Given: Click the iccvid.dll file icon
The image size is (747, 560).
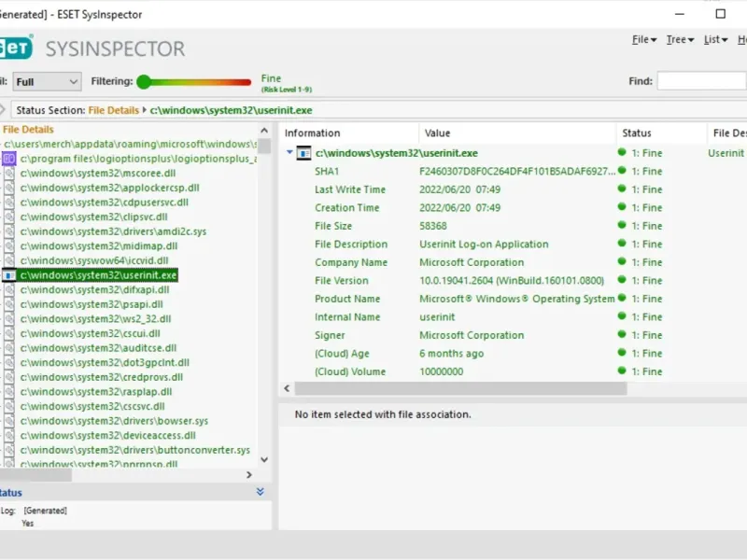Looking at the screenshot, I should 9,260.
